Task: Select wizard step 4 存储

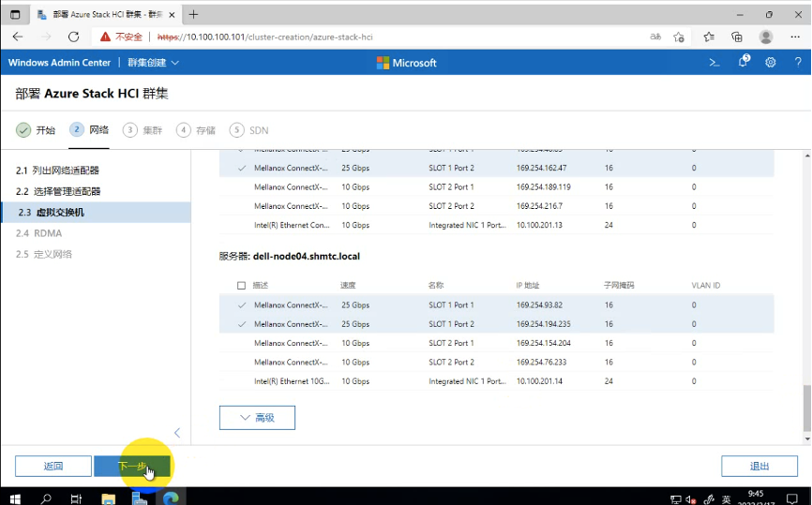Action: coord(196,130)
